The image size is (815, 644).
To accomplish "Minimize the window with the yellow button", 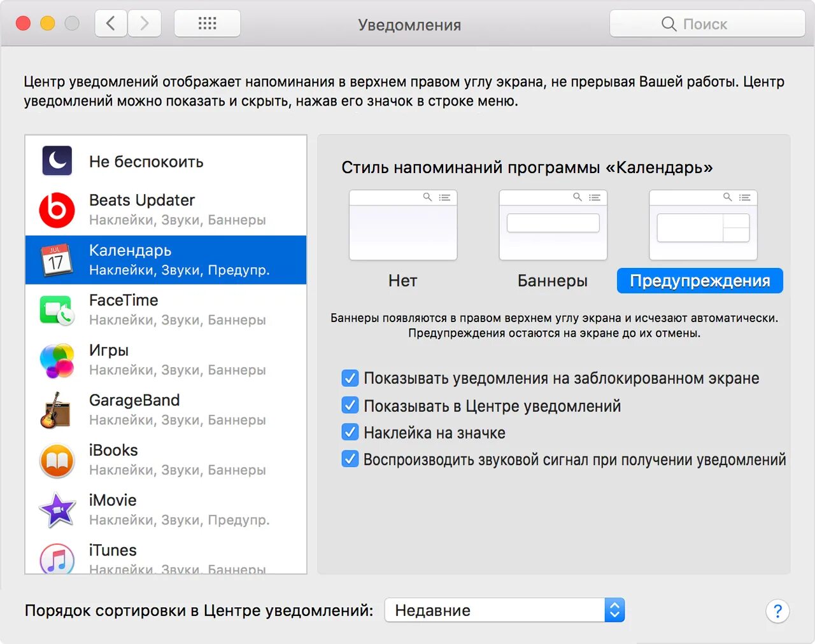I will [48, 24].
